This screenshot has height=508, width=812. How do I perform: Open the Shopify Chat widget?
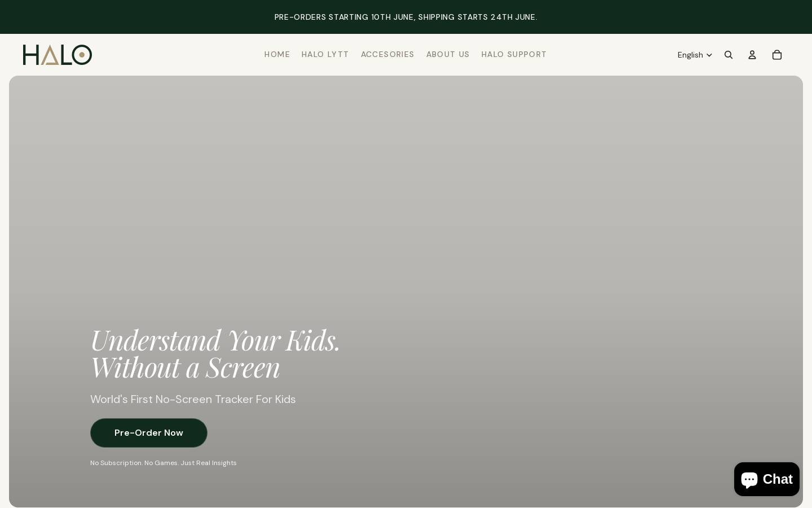click(767, 479)
